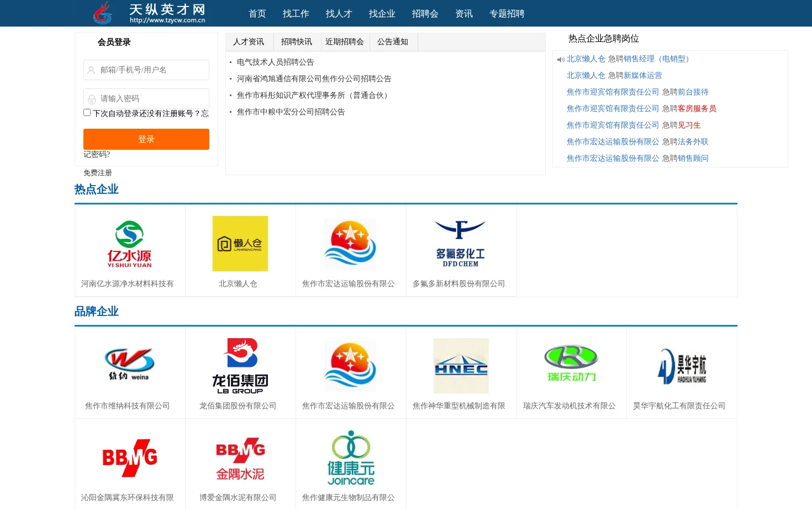This screenshot has height=510, width=812.
Task: Click the 天纵英才网 site logo
Action: point(149,13)
